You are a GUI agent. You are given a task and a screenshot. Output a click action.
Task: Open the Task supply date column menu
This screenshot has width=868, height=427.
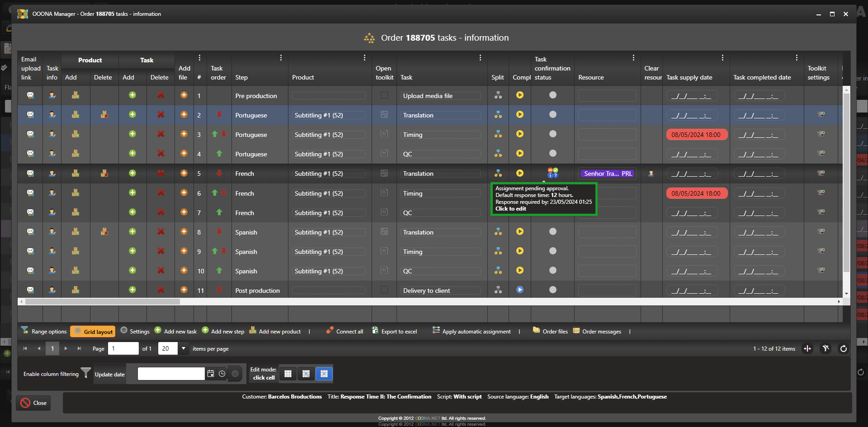[x=722, y=58]
